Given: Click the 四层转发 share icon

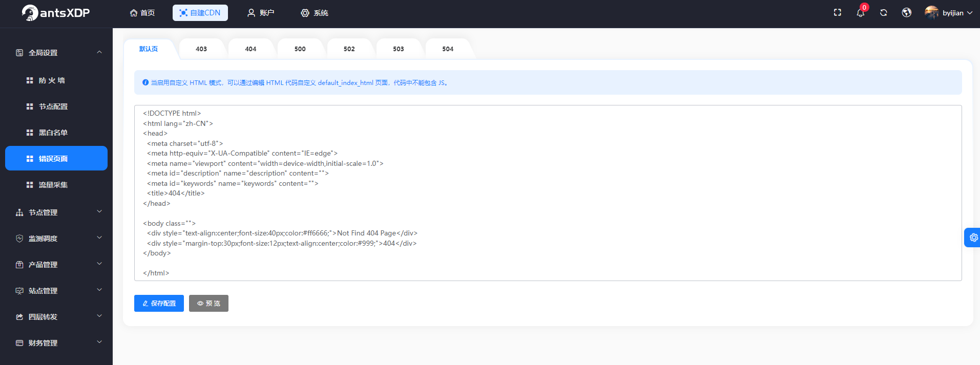Looking at the screenshot, I should 19,317.
